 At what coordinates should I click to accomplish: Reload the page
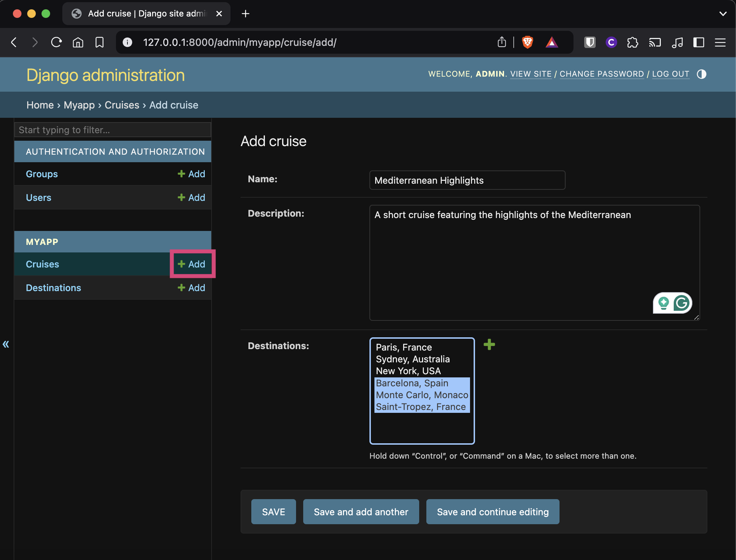point(56,42)
